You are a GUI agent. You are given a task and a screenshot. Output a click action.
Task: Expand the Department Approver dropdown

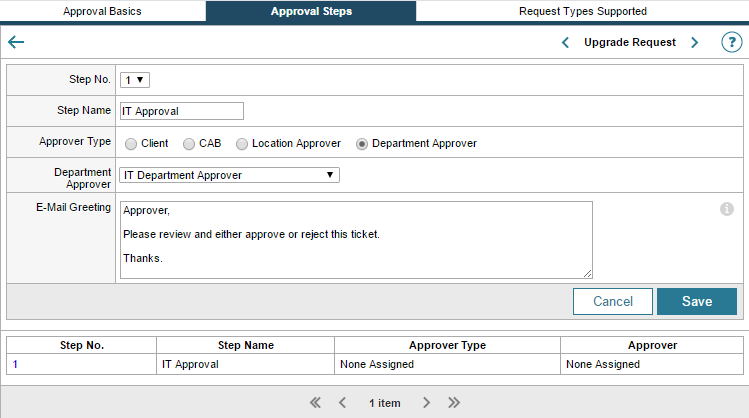click(230, 175)
